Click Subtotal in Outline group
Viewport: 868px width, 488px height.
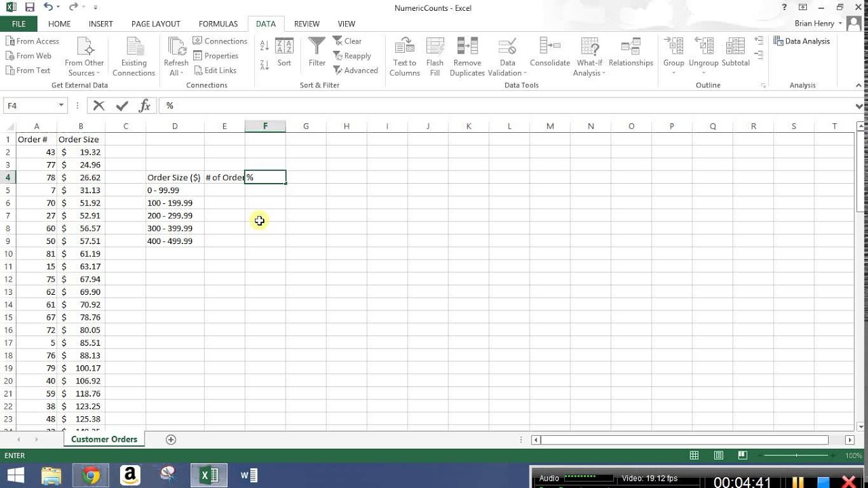[736, 53]
